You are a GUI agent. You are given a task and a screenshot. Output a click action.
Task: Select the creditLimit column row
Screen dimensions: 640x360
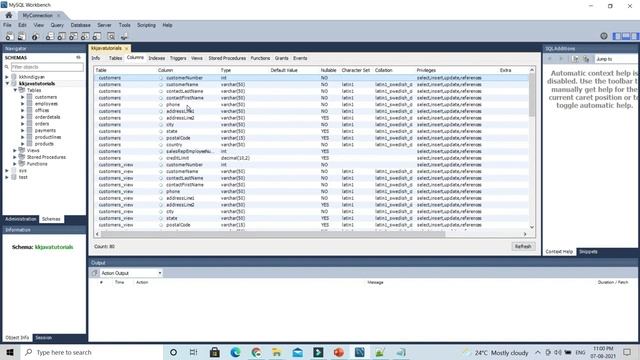[x=312, y=158]
